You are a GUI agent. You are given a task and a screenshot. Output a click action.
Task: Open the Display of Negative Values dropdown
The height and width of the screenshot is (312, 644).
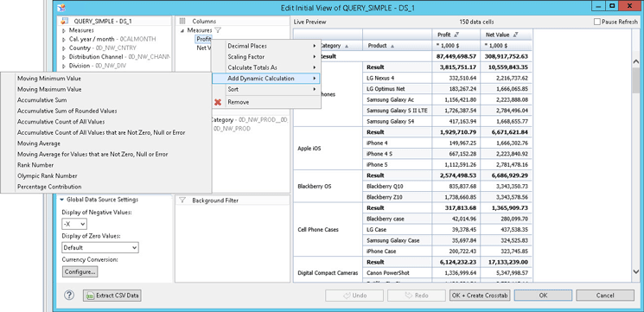tap(74, 224)
